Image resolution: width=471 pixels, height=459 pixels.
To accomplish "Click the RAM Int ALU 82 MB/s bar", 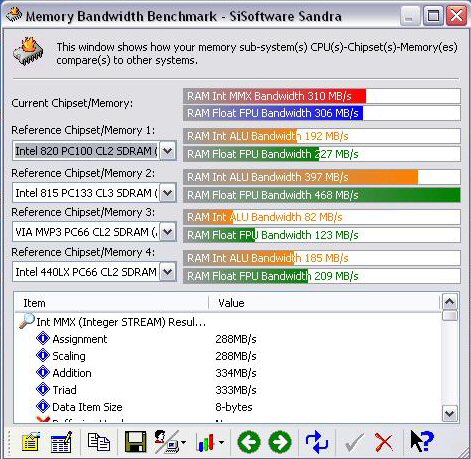I will 322,217.
